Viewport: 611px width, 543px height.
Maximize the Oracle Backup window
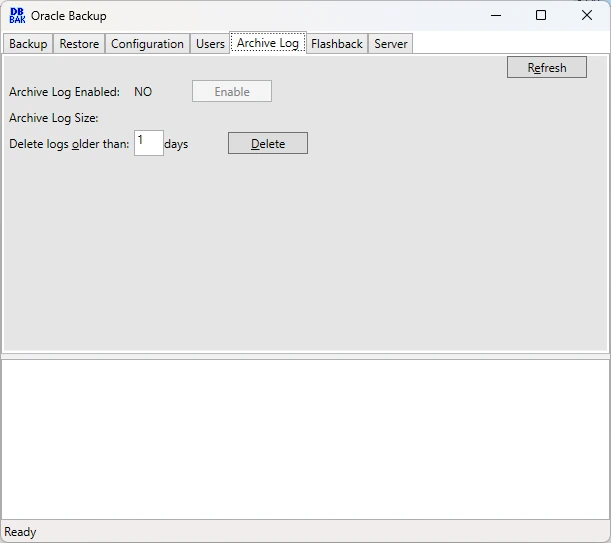[x=541, y=16]
